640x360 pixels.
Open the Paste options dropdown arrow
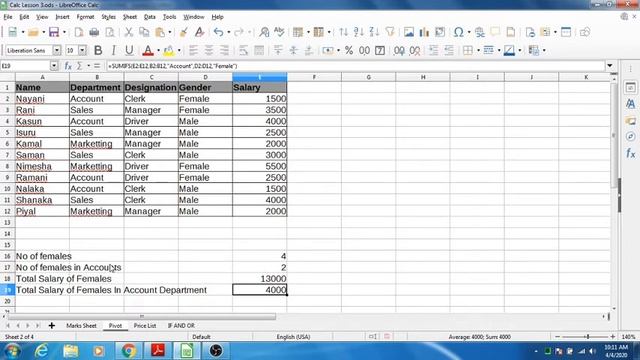pyautogui.click(x=170, y=32)
